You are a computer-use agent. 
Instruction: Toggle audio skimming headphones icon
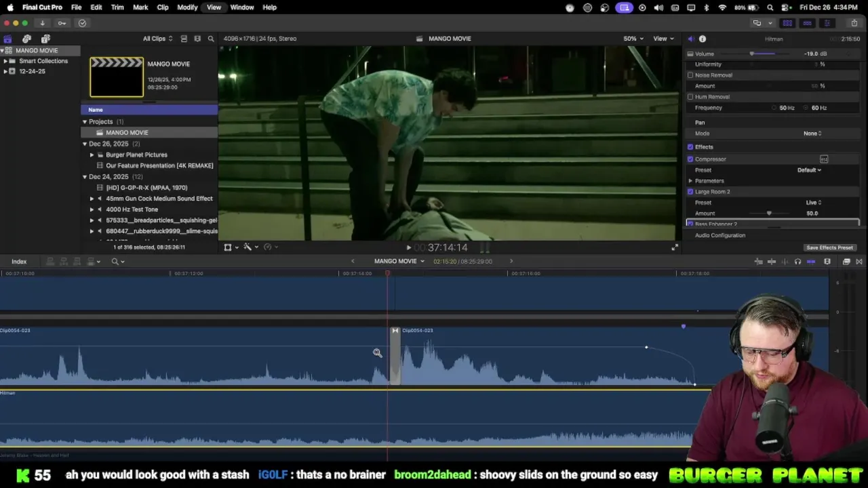tap(797, 262)
